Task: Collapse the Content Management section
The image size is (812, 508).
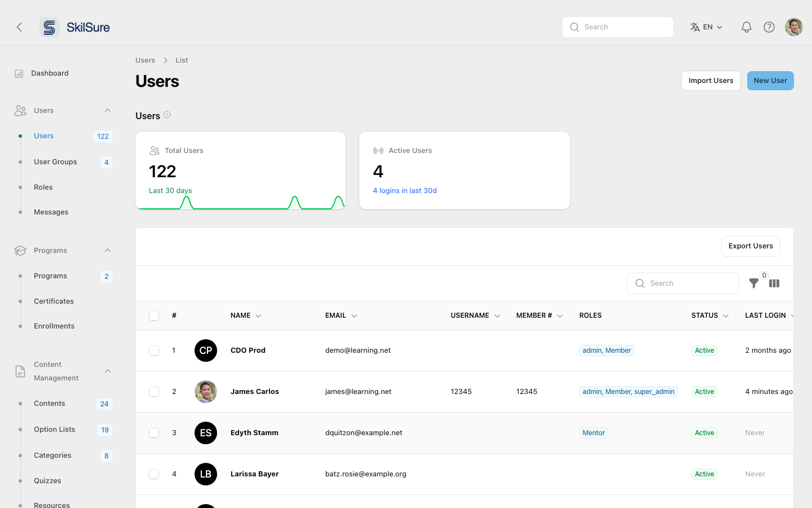Action: coord(108,371)
